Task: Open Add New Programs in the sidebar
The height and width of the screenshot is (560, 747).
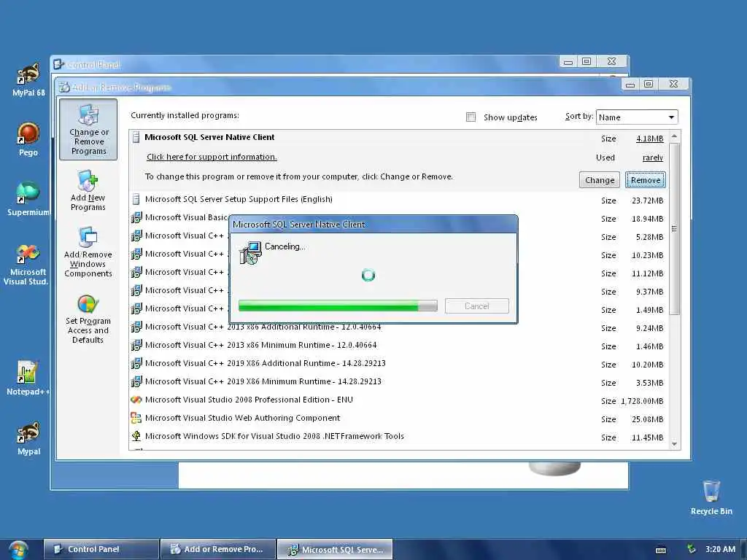Action: 88,190
